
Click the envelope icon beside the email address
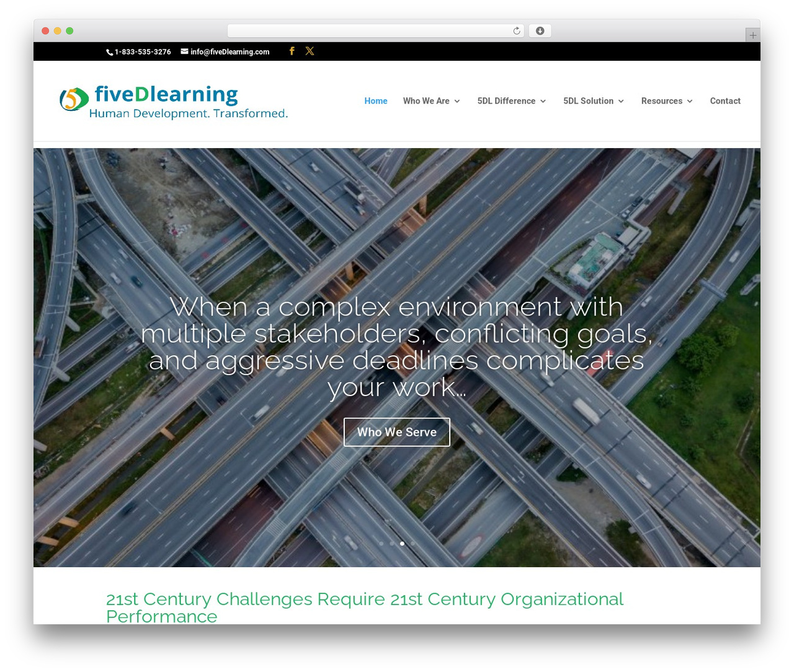coord(184,51)
